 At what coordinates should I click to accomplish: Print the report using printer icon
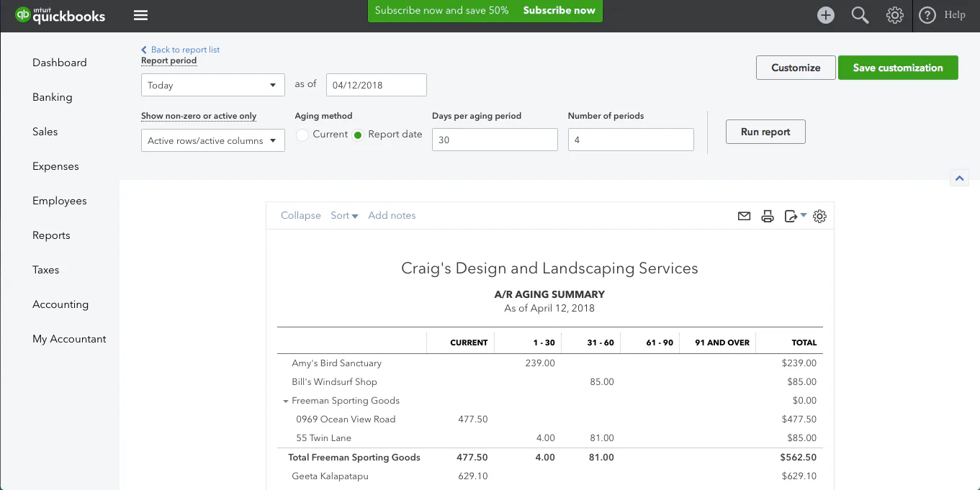768,216
